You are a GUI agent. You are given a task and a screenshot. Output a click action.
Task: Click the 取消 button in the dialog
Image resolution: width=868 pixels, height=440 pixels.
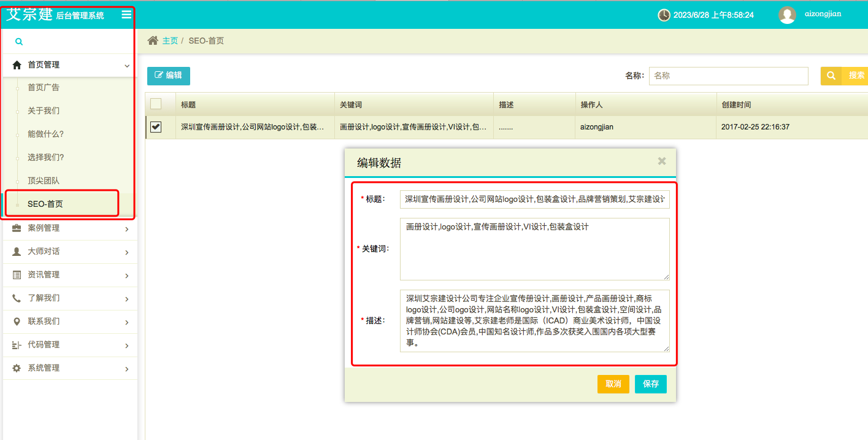[x=613, y=384]
